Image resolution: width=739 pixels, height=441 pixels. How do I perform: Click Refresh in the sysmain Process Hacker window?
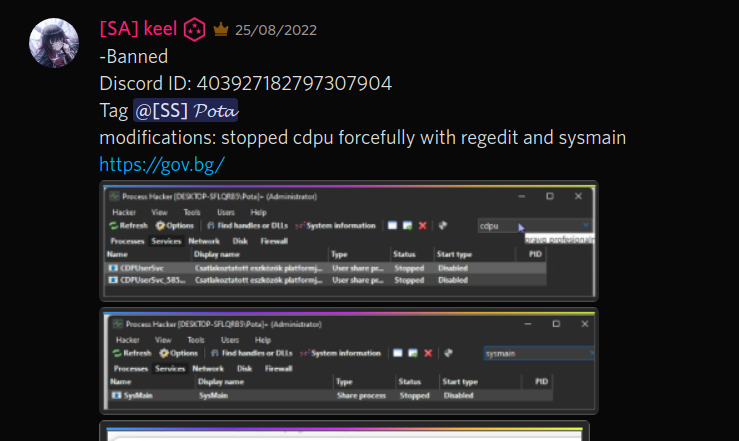[x=132, y=353]
